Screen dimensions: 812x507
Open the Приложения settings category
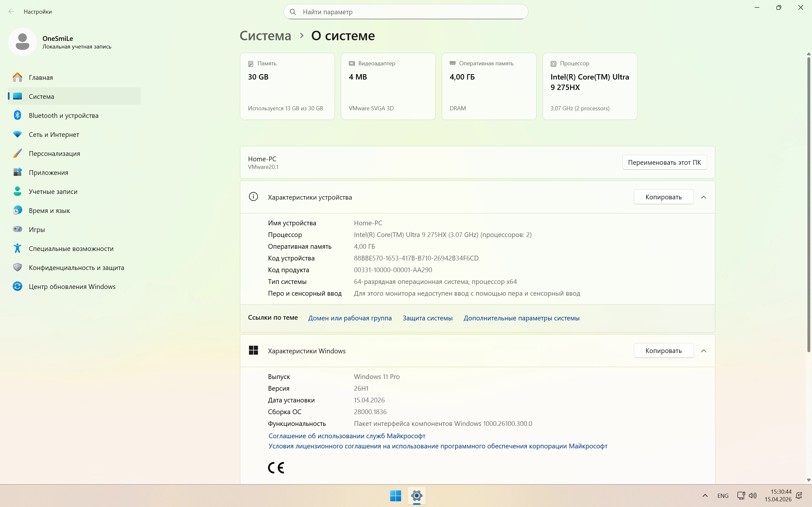coord(48,173)
